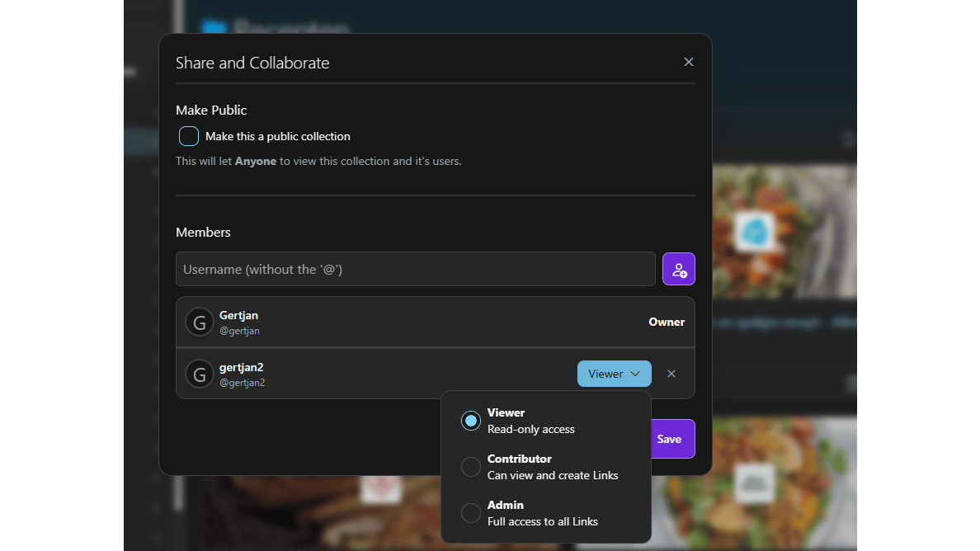Click Gertjan's avatar circle
The width and height of the screenshot is (980, 551).
(x=200, y=323)
